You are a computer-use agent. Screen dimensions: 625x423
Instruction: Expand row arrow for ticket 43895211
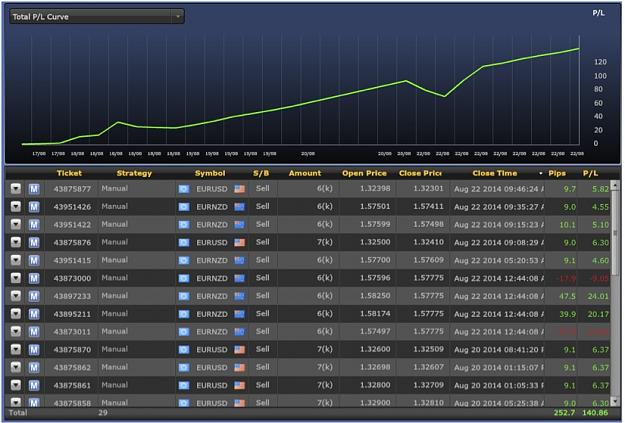pyautogui.click(x=16, y=314)
